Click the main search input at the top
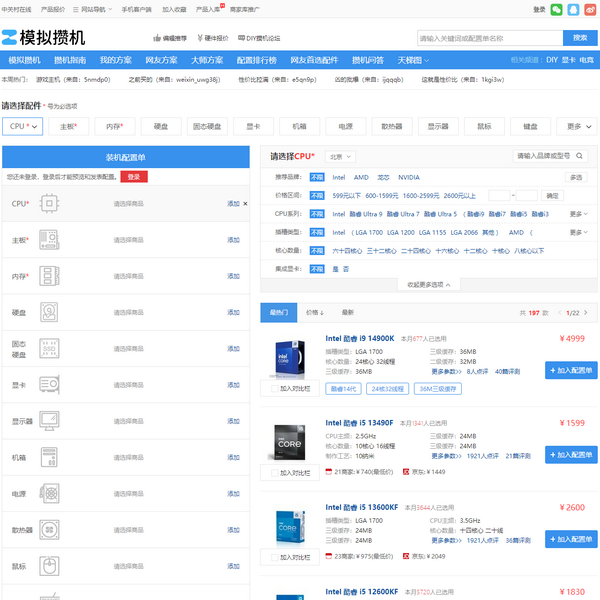600x600 pixels. 488,38
